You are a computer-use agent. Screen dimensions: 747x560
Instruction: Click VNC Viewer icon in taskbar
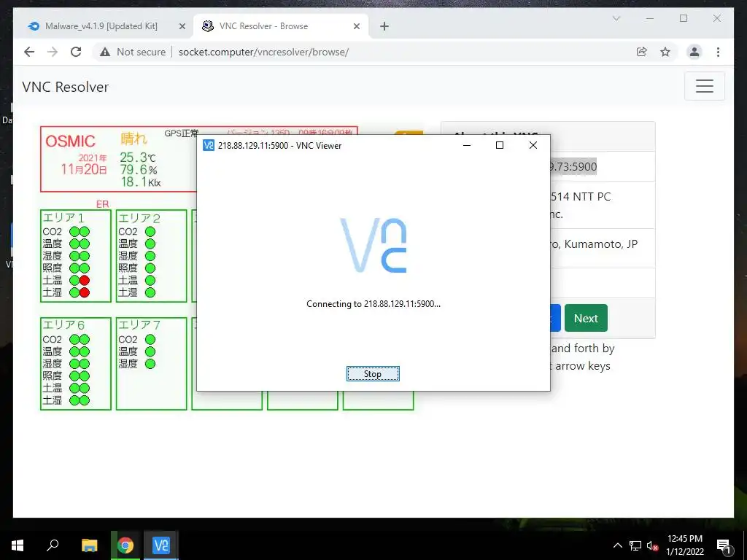point(161,545)
